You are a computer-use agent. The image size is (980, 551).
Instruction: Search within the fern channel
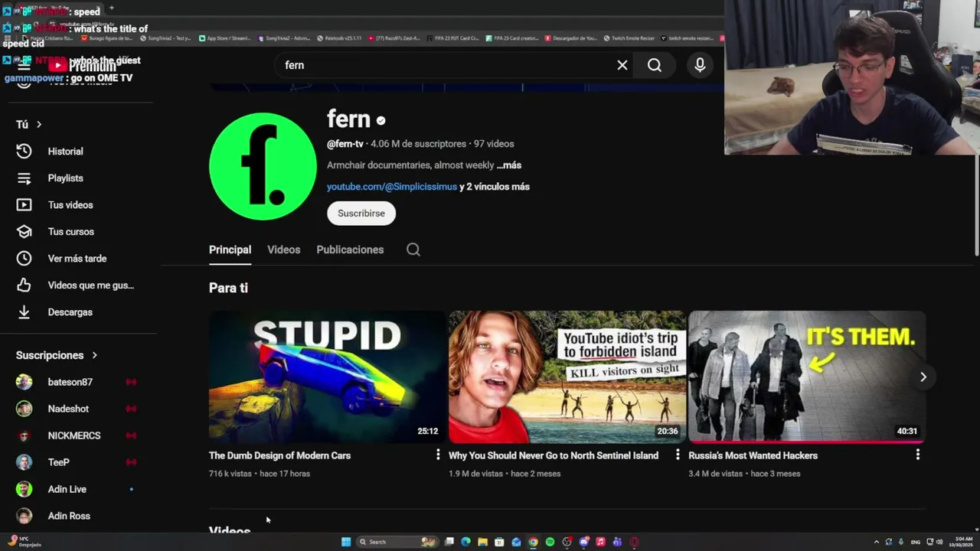coord(413,249)
